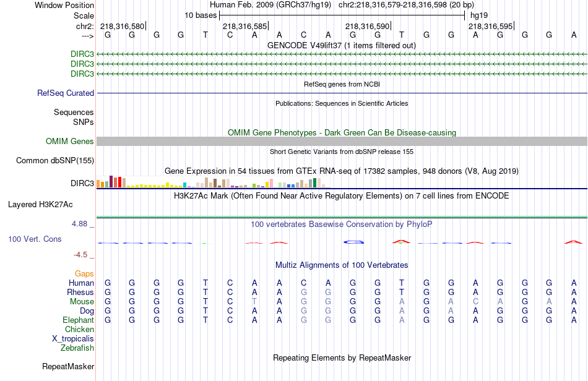This screenshot has height=381, width=588.
Task: Click the blue RefSeq Curated intron line
Action: (x=342, y=93)
